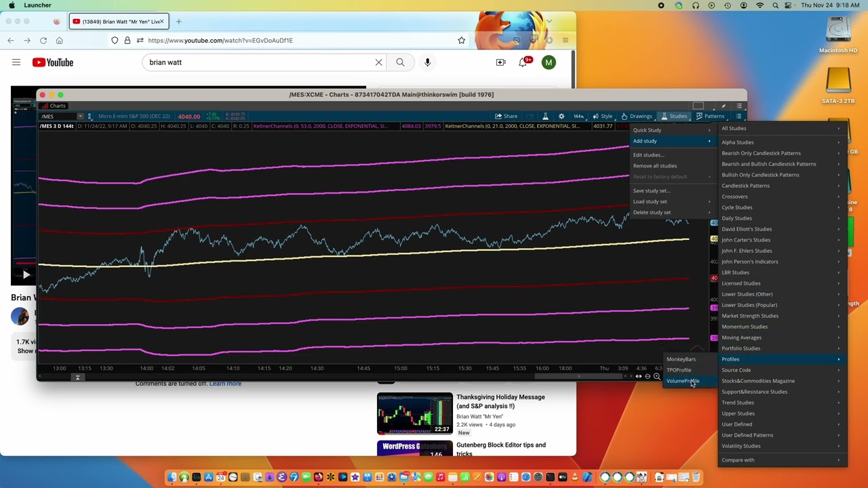Screen dimensions: 868x488
Task: Switch to the Charts tab in thinkorswim
Action: [x=54, y=106]
